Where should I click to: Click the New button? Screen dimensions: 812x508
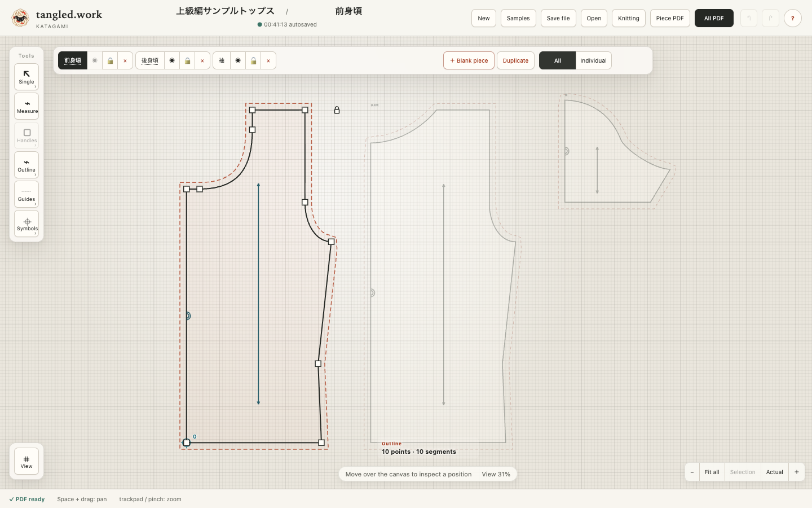484,18
